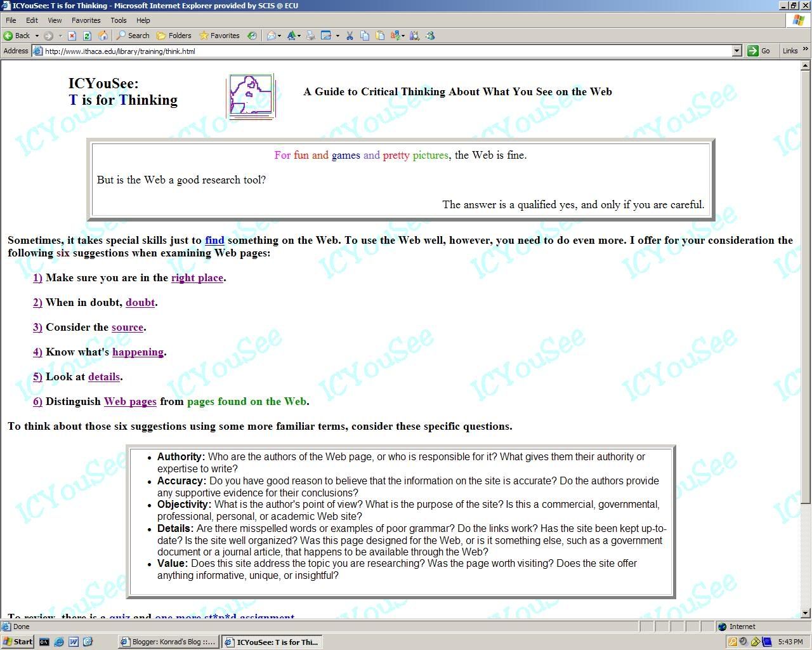Cut the selection with scissors icon
Image resolution: width=812 pixels, height=650 pixels.
coord(350,36)
